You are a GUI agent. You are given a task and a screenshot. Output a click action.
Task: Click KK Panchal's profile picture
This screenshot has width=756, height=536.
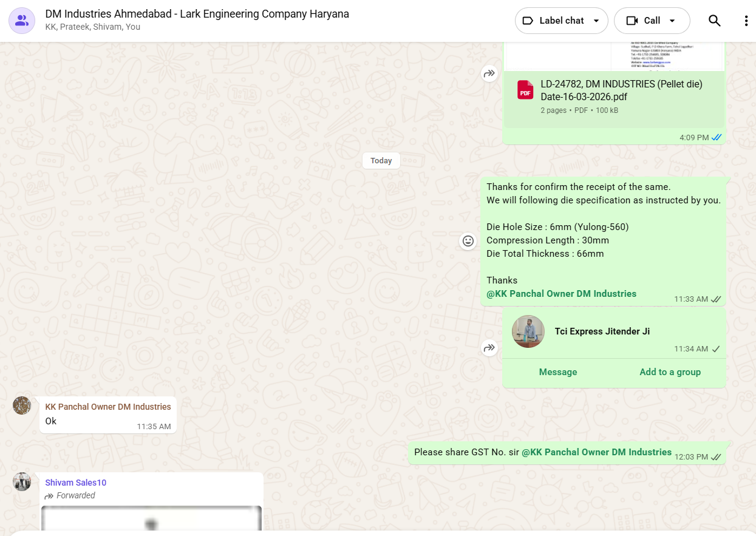(x=22, y=405)
